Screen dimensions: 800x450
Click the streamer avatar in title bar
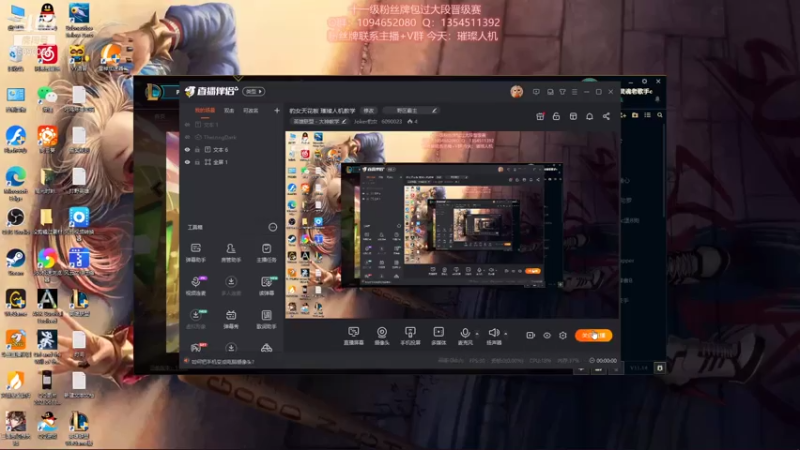pos(516,92)
